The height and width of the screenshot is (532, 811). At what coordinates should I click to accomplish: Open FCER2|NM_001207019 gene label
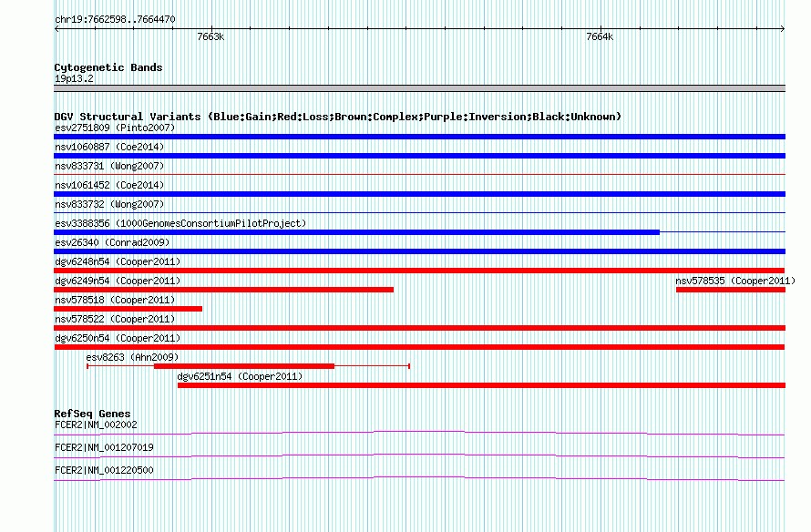pyautogui.click(x=104, y=447)
